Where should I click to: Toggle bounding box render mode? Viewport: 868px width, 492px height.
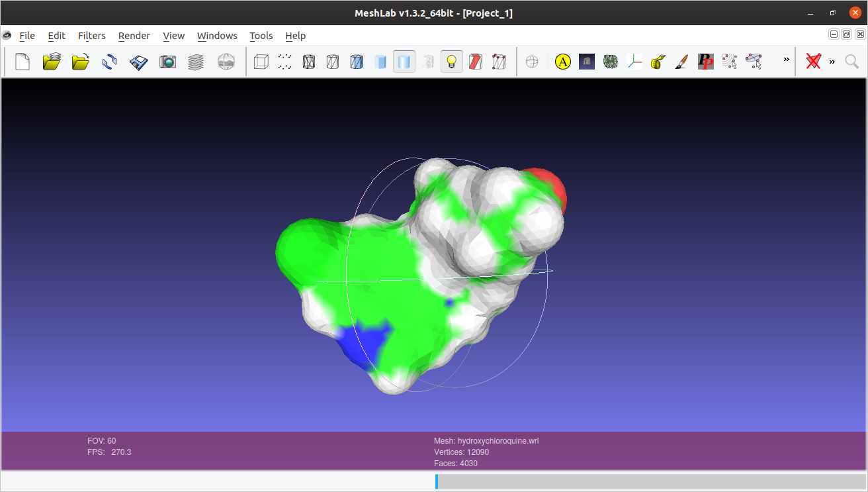(261, 62)
